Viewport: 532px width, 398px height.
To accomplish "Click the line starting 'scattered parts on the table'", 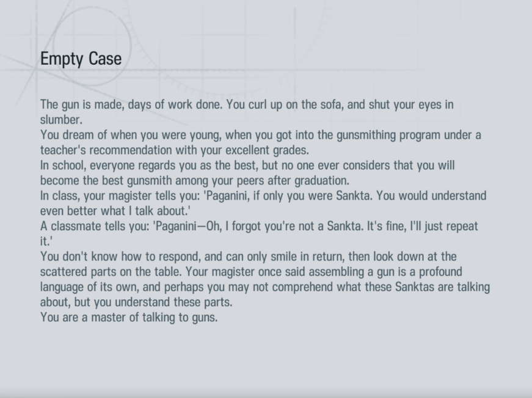I will (x=251, y=272).
